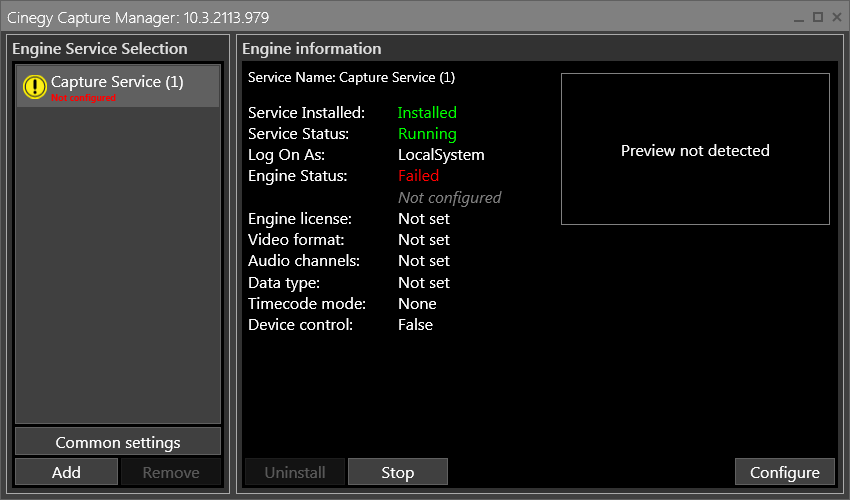850x500 pixels.
Task: Click the Preview not detected area
Action: point(695,149)
